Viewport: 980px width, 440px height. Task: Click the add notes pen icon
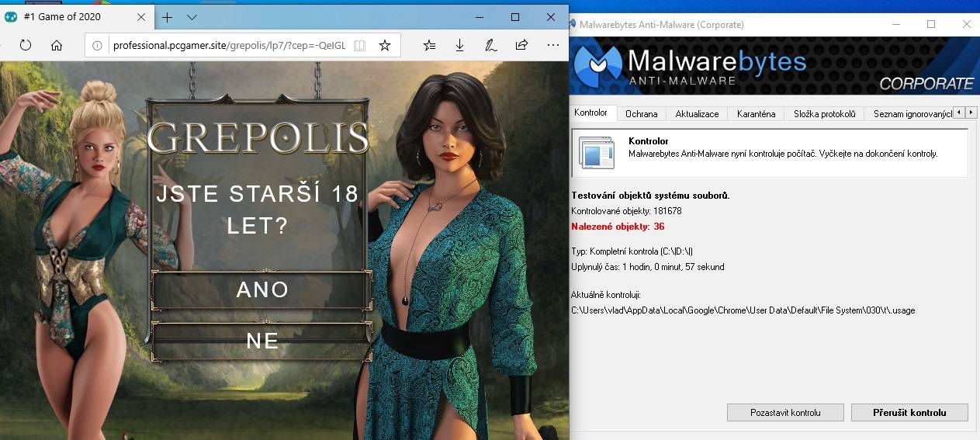pos(490,45)
